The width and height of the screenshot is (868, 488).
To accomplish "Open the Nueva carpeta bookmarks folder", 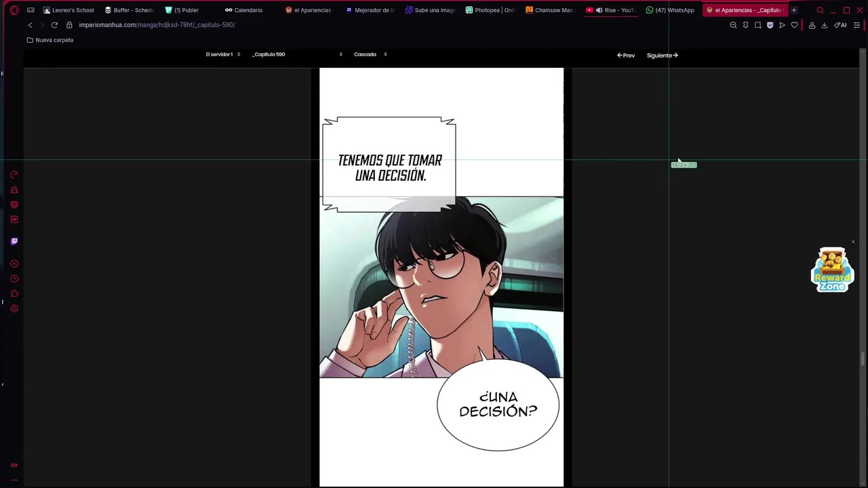I will 50,40.
